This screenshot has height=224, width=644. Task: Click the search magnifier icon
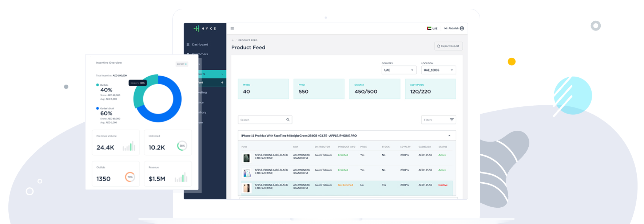pyautogui.click(x=288, y=120)
